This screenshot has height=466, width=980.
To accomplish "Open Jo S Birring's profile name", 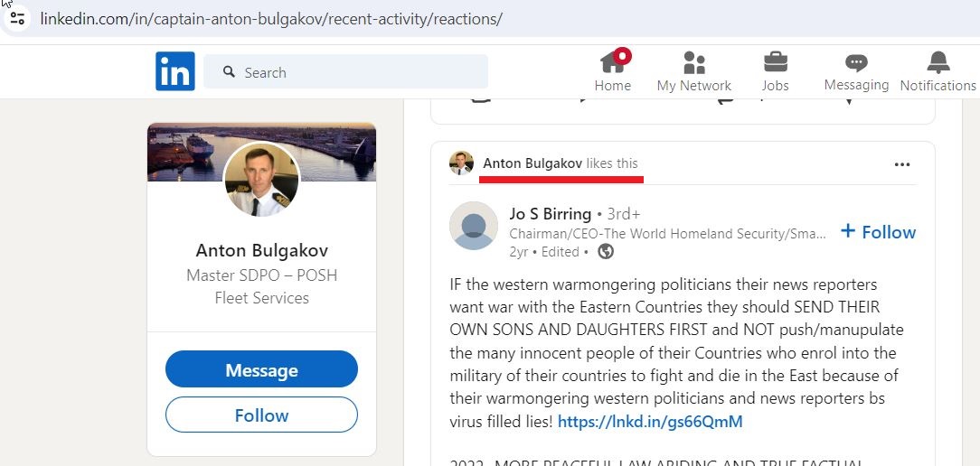I will [550, 214].
